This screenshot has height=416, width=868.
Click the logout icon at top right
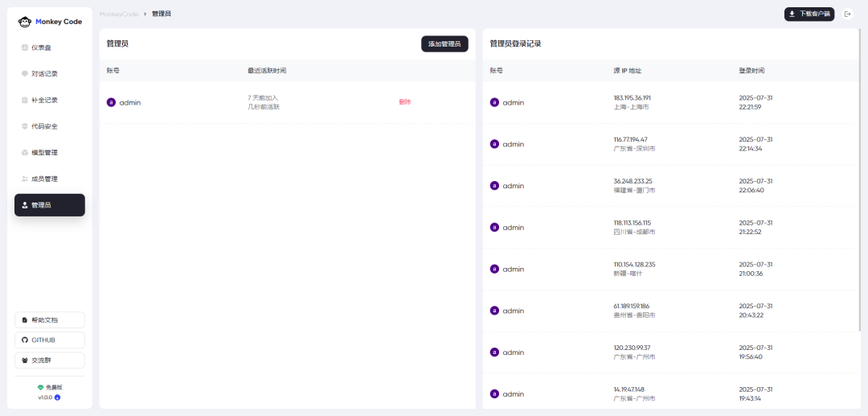click(848, 14)
